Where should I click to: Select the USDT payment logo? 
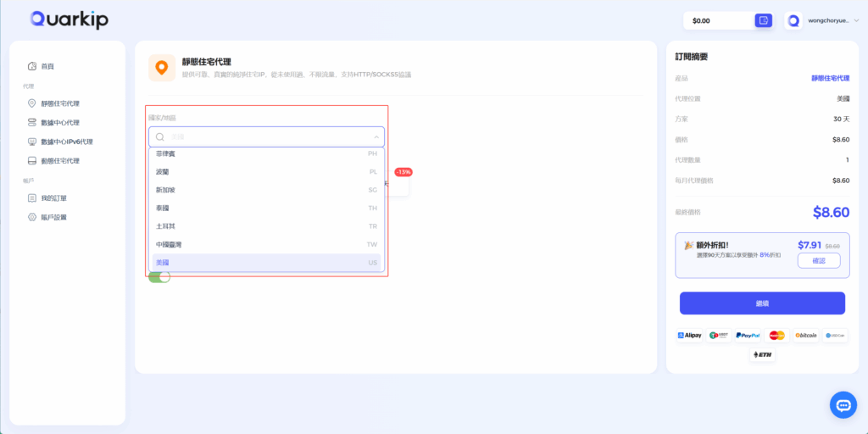719,336
